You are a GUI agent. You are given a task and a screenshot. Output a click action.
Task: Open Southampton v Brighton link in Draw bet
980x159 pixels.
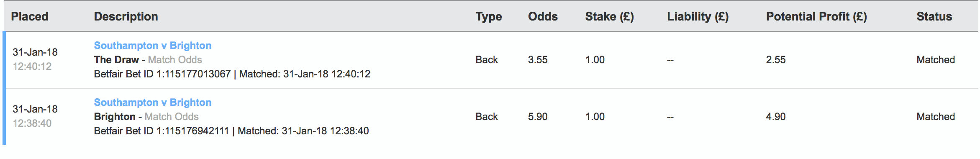point(153,46)
